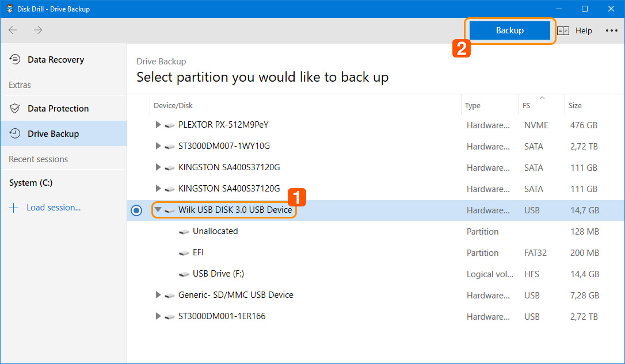
Task: Click the 476 GB size cell
Action: pyautogui.click(x=584, y=125)
